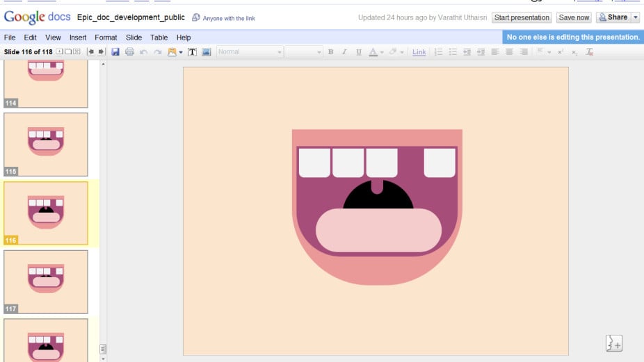644x362 pixels.
Task: Toggle Underline formatting
Action: (x=358, y=52)
